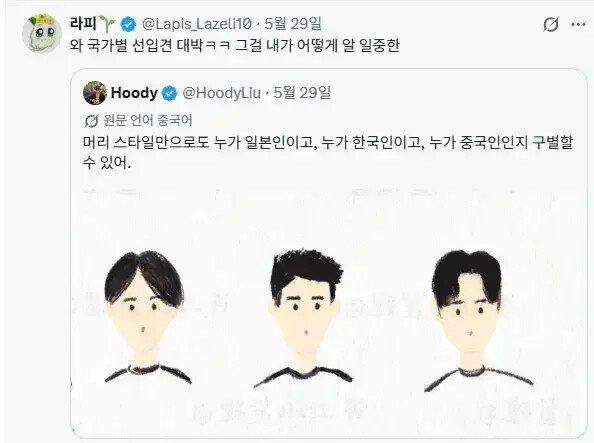Open the @Lapis_Lazeli10 handle link
The image size is (594, 443).
pyautogui.click(x=197, y=24)
